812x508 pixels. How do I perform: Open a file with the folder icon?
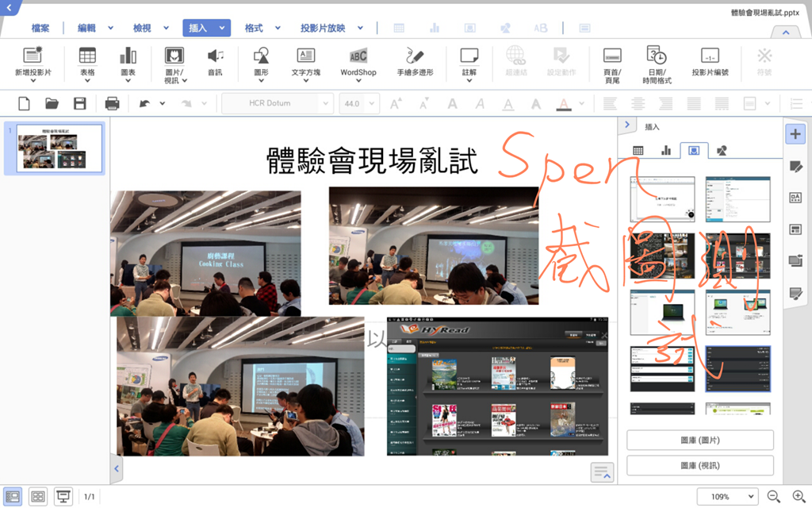point(52,104)
